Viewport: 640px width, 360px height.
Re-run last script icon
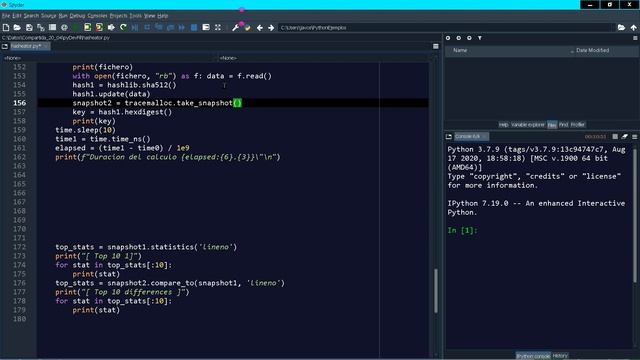click(x=123, y=27)
